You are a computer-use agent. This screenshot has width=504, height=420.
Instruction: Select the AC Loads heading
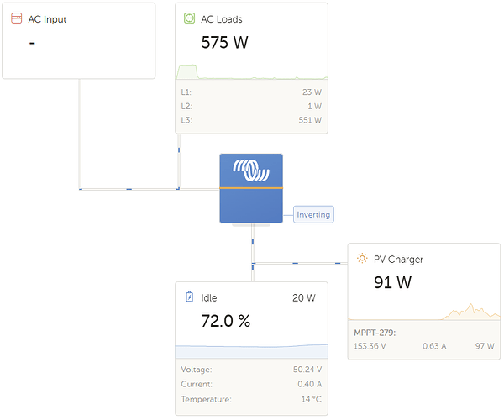[222, 19]
